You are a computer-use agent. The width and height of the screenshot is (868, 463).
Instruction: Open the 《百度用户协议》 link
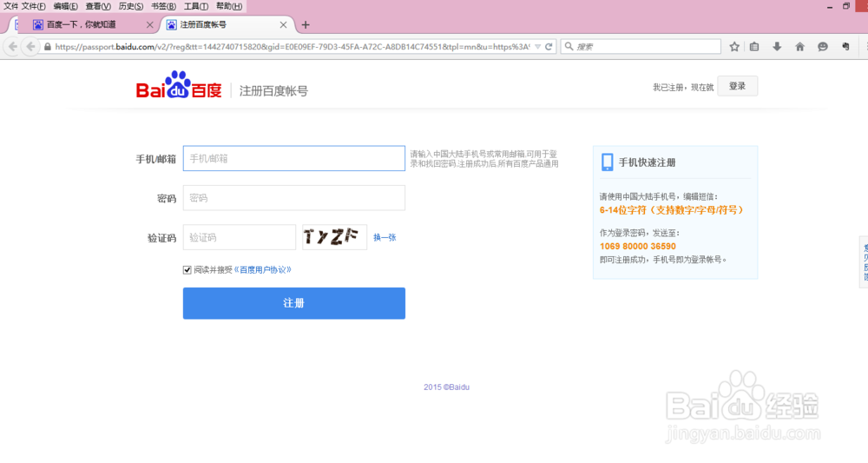click(262, 269)
